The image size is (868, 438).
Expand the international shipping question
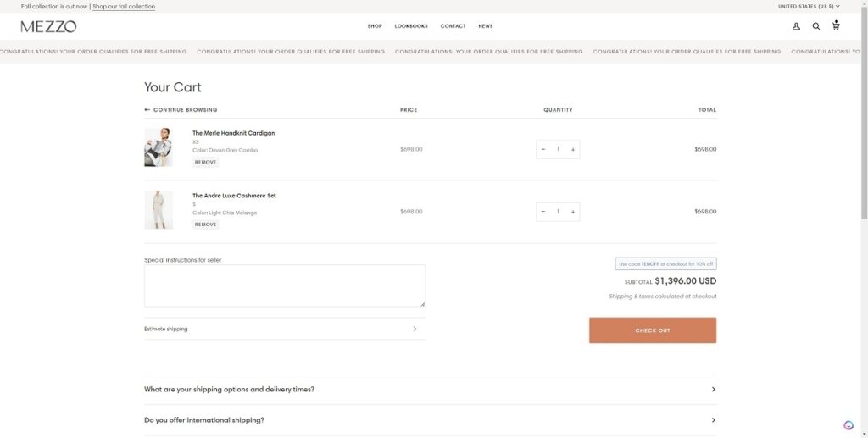430,420
